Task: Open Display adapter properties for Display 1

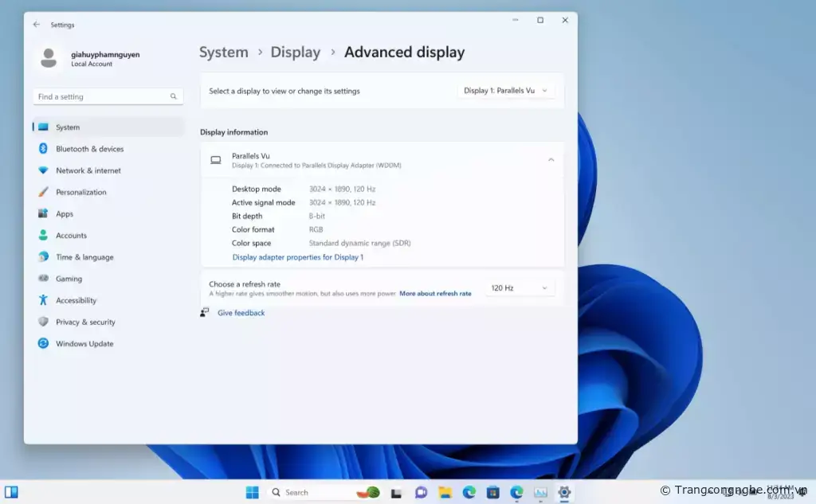Action: click(x=297, y=257)
